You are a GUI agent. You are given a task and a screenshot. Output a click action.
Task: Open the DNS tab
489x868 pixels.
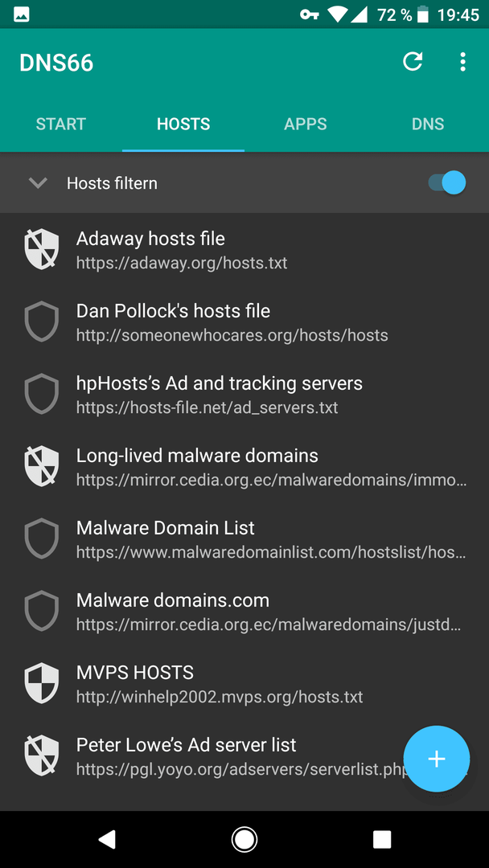428,124
